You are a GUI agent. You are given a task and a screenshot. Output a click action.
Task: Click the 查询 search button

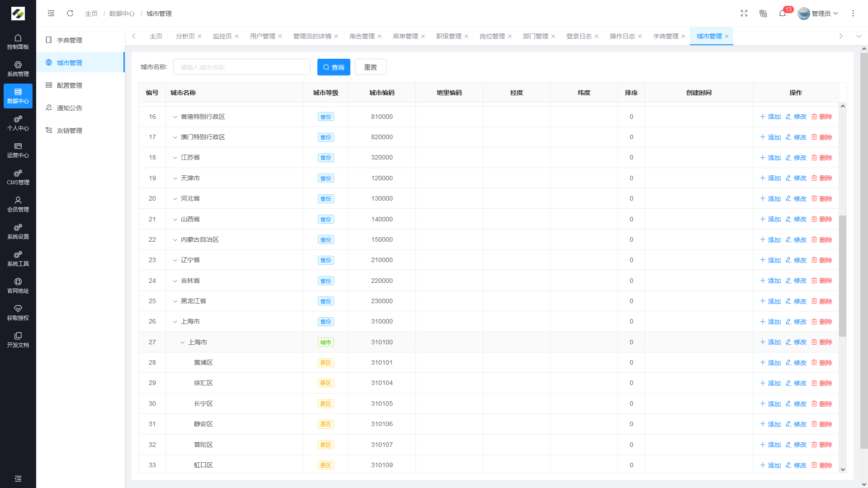point(334,67)
